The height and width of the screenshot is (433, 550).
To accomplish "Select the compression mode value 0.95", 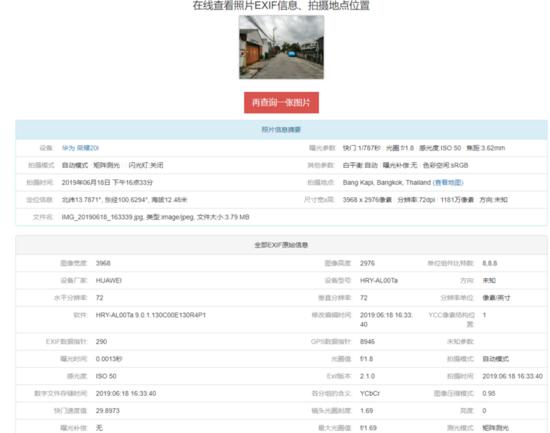I will pos(489,393).
